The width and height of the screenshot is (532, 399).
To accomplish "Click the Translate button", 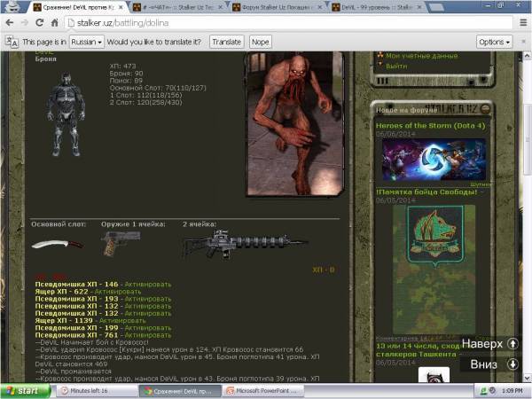I will click(227, 42).
